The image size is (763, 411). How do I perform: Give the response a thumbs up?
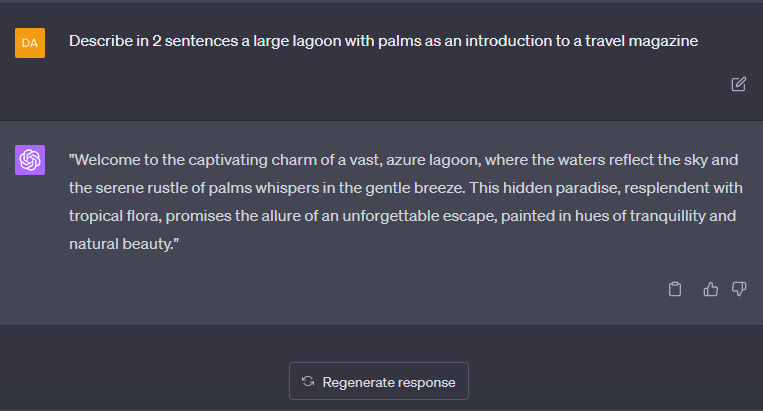(710, 289)
